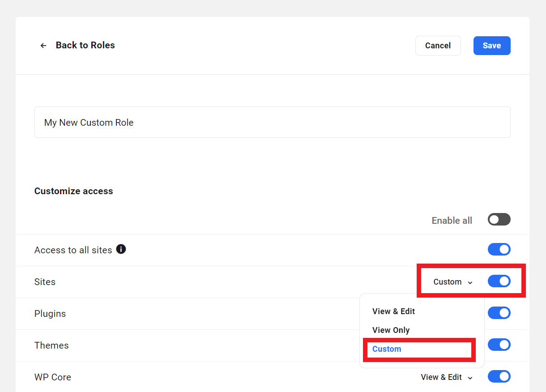Toggle the WP Core permission switch
Viewport: 546px width, 392px height.
coord(499,377)
